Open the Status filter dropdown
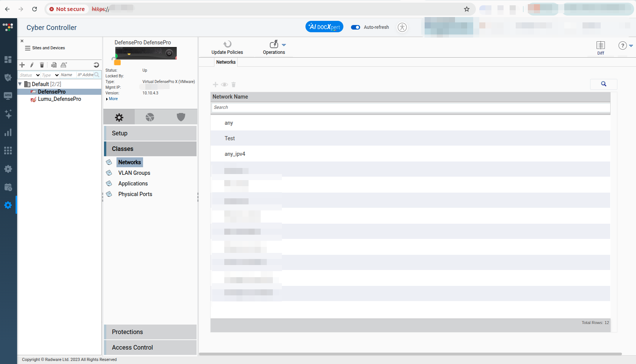Viewport: 636px width, 364px height. (30, 75)
